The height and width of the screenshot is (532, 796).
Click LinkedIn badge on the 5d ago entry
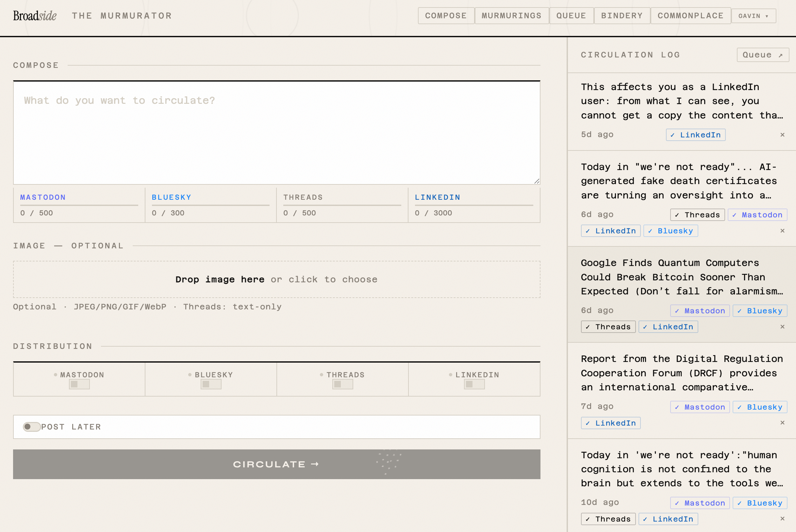695,135
